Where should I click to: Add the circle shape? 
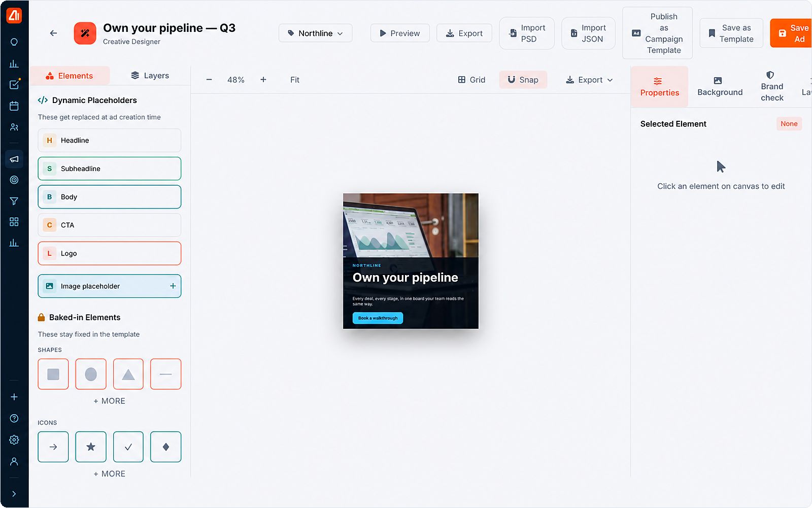pos(91,374)
